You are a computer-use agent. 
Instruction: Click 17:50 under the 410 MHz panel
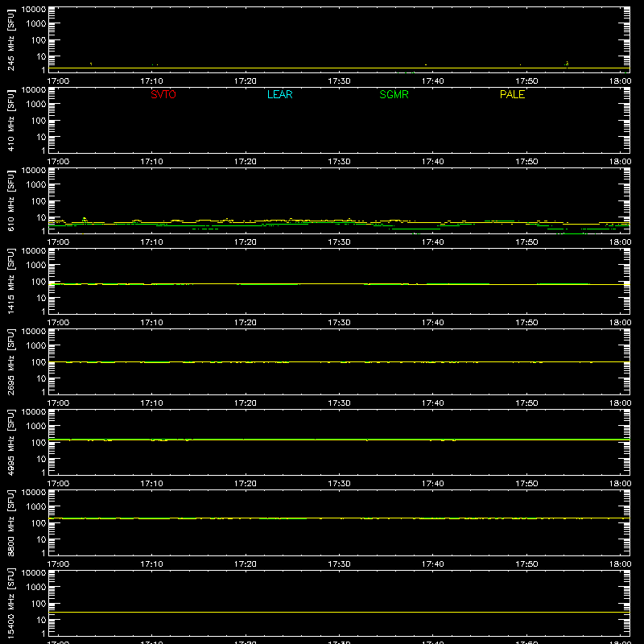526,162
